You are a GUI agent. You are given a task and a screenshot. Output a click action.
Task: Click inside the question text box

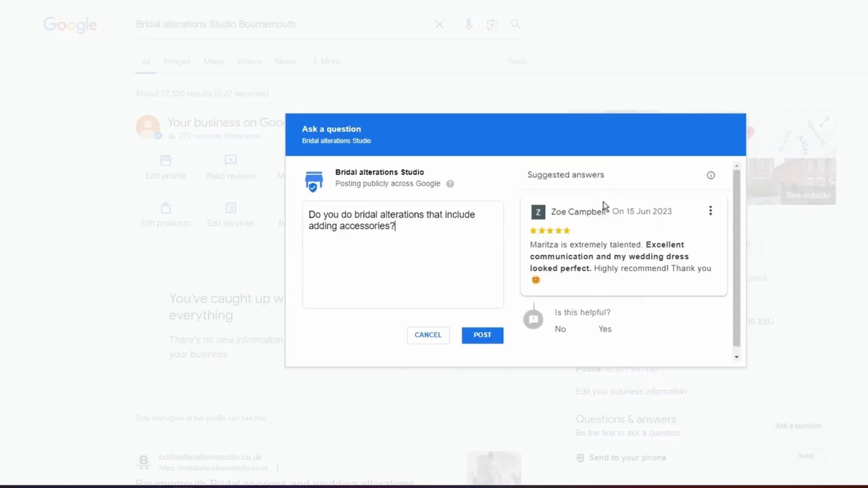tap(403, 254)
